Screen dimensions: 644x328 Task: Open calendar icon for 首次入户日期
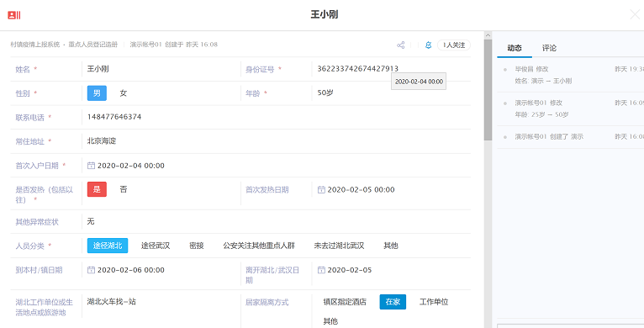click(91, 166)
